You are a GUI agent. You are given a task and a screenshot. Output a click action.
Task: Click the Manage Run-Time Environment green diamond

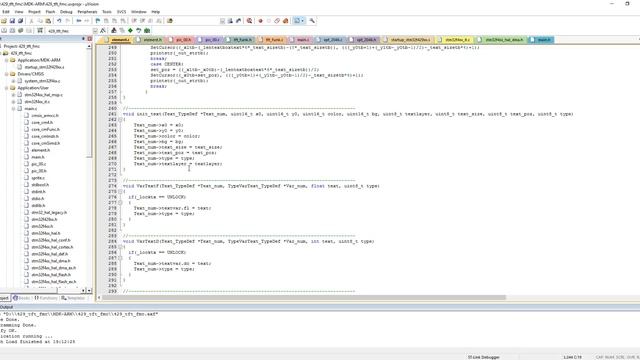131,31
